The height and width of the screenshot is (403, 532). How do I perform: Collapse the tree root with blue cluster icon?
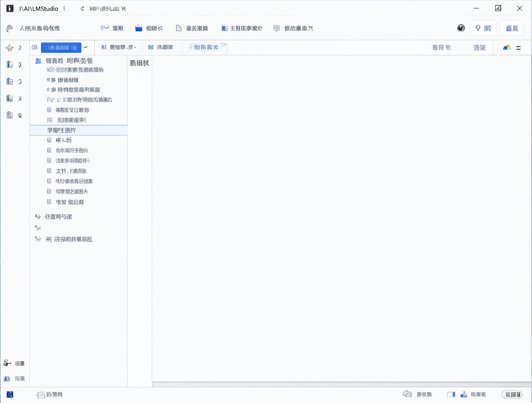pyautogui.click(x=38, y=61)
